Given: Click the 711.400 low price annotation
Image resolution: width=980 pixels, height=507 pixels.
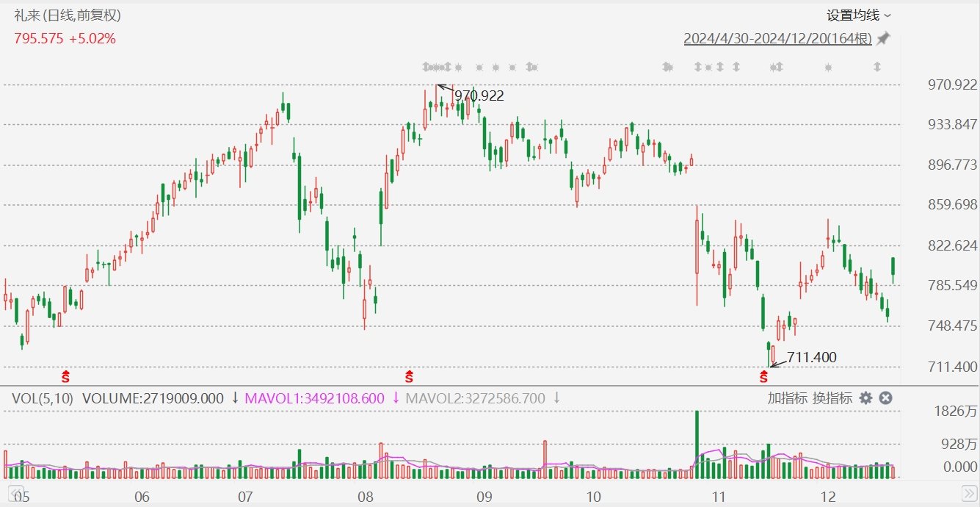Looking at the screenshot, I should click(x=811, y=358).
